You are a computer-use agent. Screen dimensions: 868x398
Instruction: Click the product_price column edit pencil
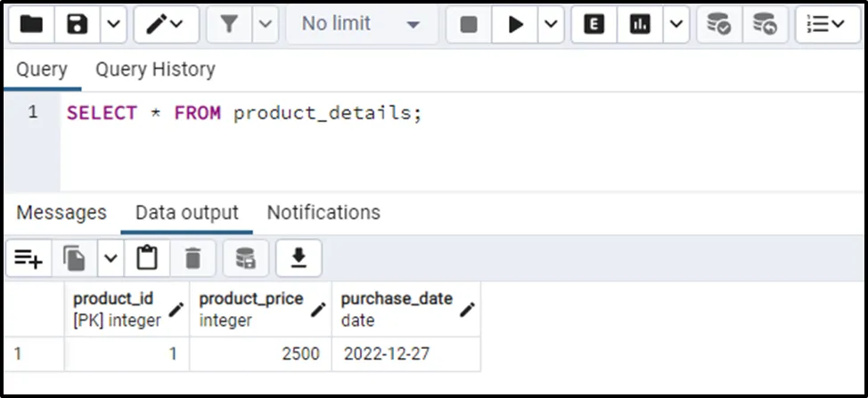click(318, 310)
